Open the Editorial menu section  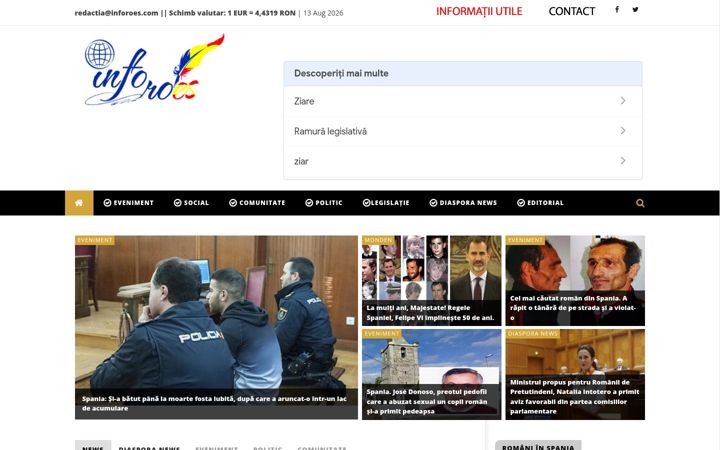540,203
